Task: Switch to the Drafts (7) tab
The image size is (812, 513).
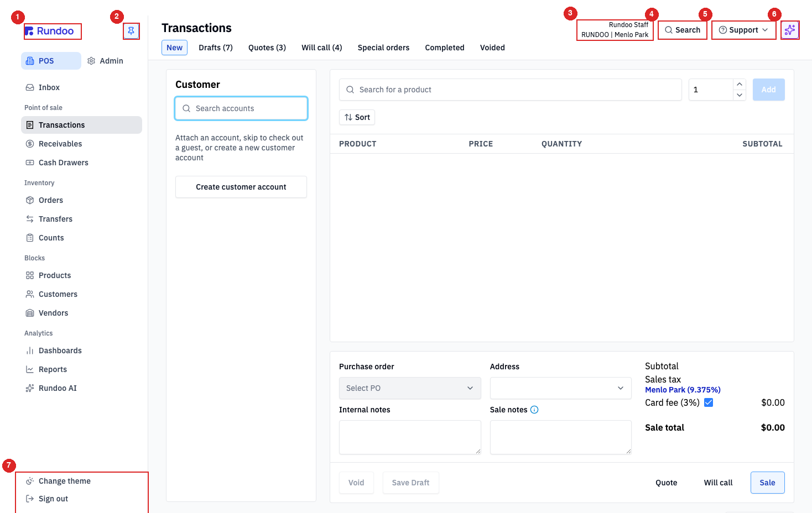Action: click(216, 48)
